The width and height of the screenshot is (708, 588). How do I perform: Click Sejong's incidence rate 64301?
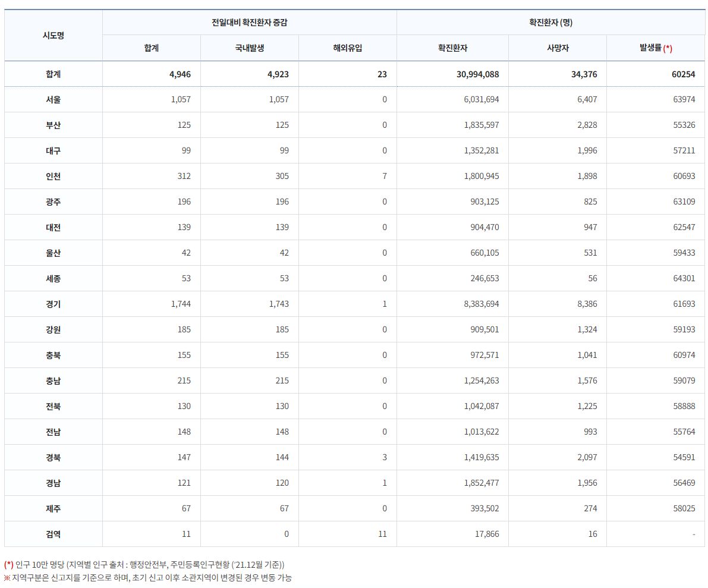(684, 278)
